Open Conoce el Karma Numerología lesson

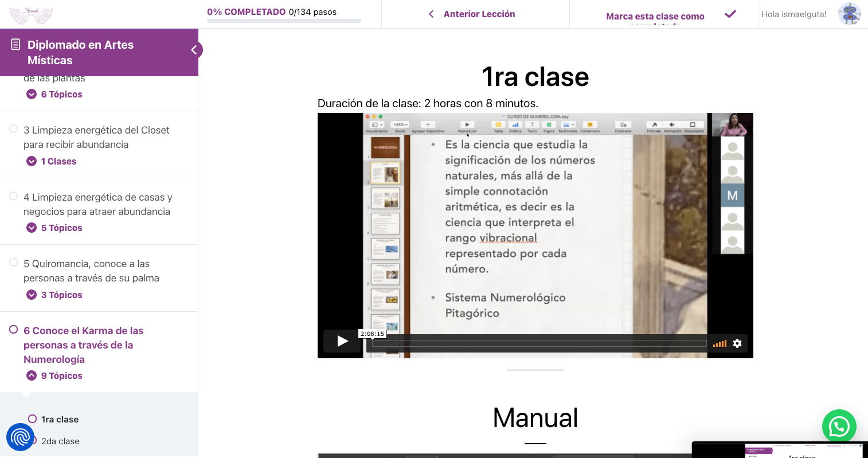pos(83,345)
